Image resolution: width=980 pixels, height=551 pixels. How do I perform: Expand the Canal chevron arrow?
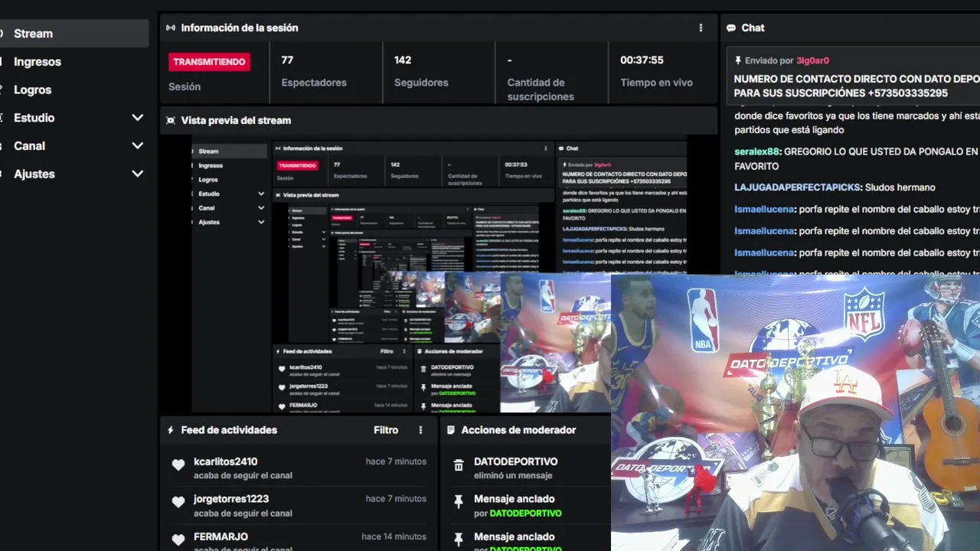click(x=138, y=145)
